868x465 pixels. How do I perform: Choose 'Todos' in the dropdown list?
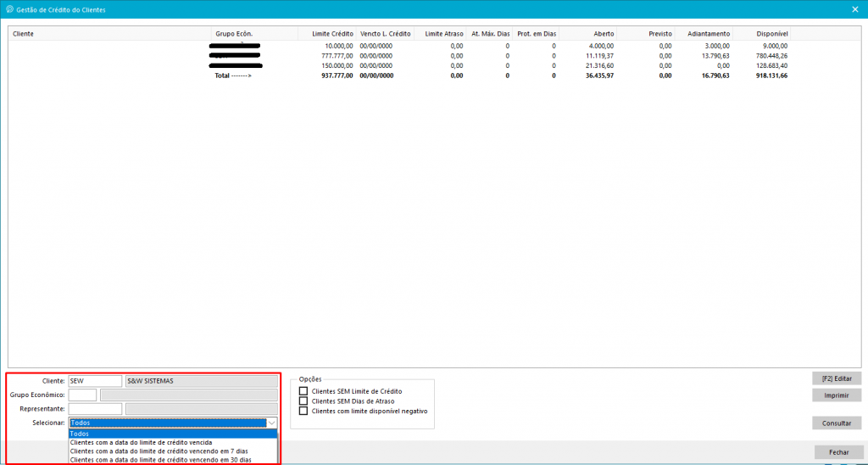click(173, 434)
